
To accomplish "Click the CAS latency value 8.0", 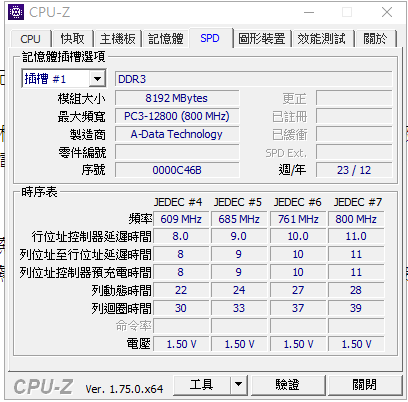I will 181,236.
